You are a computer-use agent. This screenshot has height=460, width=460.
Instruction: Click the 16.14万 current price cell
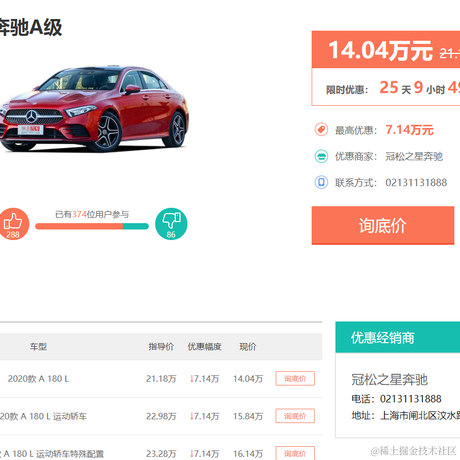[248, 454]
